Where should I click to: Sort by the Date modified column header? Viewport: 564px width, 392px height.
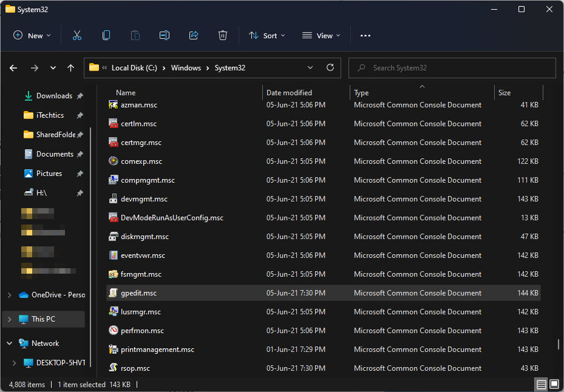tap(289, 92)
